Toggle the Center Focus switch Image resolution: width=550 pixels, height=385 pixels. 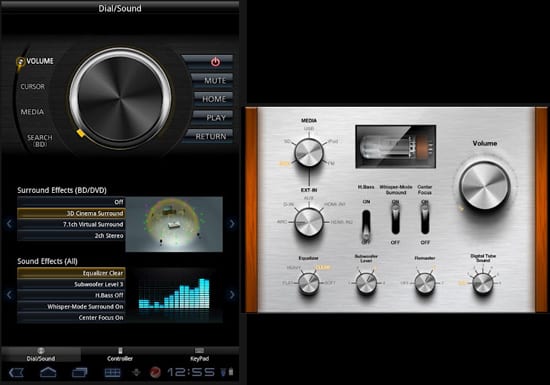click(425, 219)
